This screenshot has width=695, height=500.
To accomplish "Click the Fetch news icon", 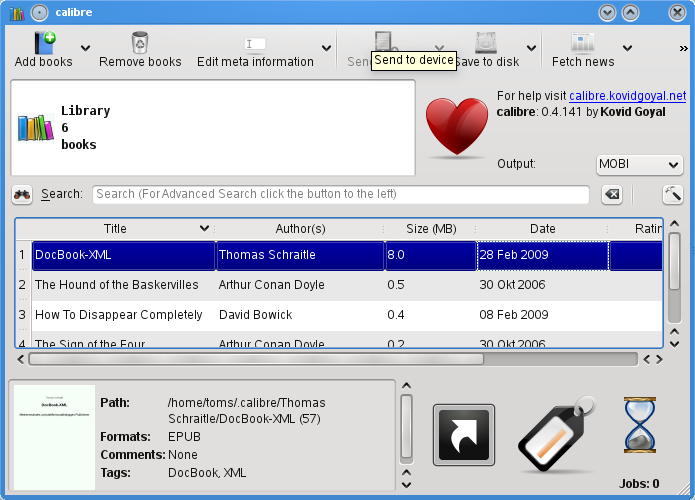I will click(x=583, y=43).
